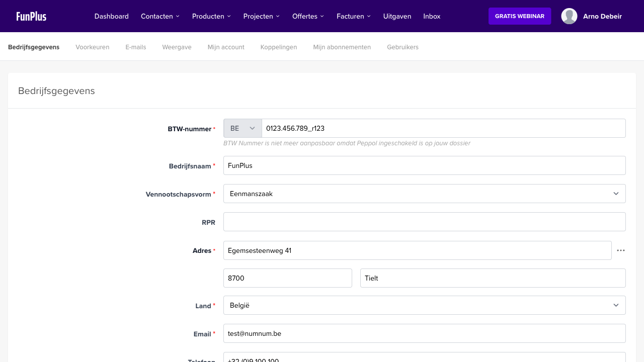Image resolution: width=644 pixels, height=362 pixels.
Task: Expand the Vennootschapsvorm dropdown
Action: click(x=424, y=194)
